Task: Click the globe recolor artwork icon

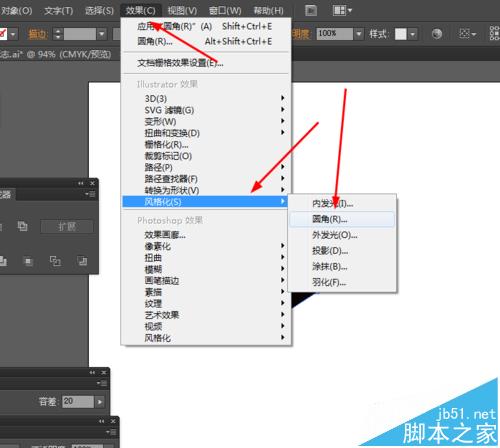Action: (437, 34)
